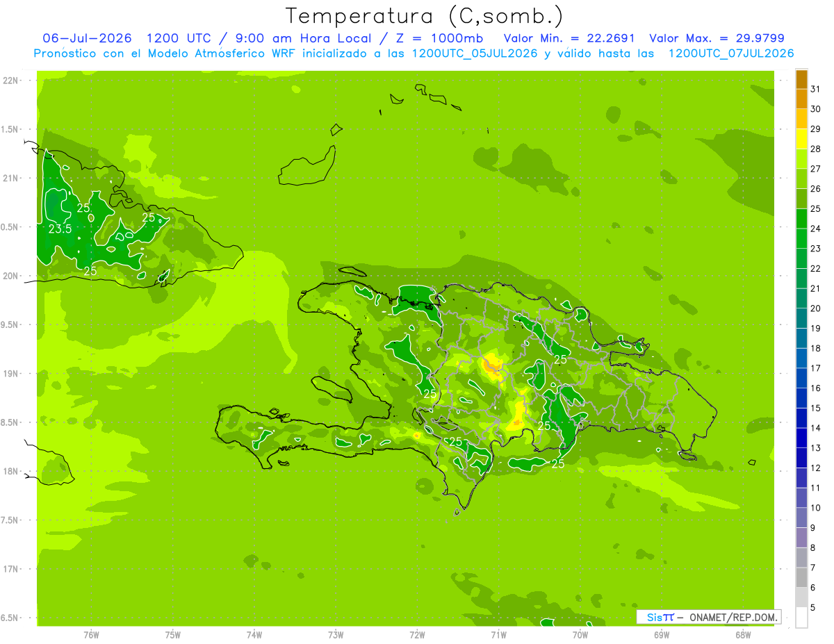Click the "1.5N" latitude axis label

tap(10, 129)
